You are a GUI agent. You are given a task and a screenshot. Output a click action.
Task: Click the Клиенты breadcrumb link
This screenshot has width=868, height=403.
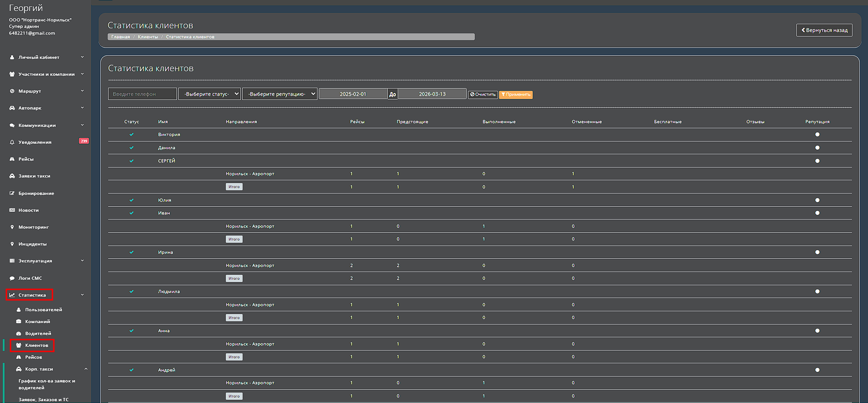tap(148, 37)
